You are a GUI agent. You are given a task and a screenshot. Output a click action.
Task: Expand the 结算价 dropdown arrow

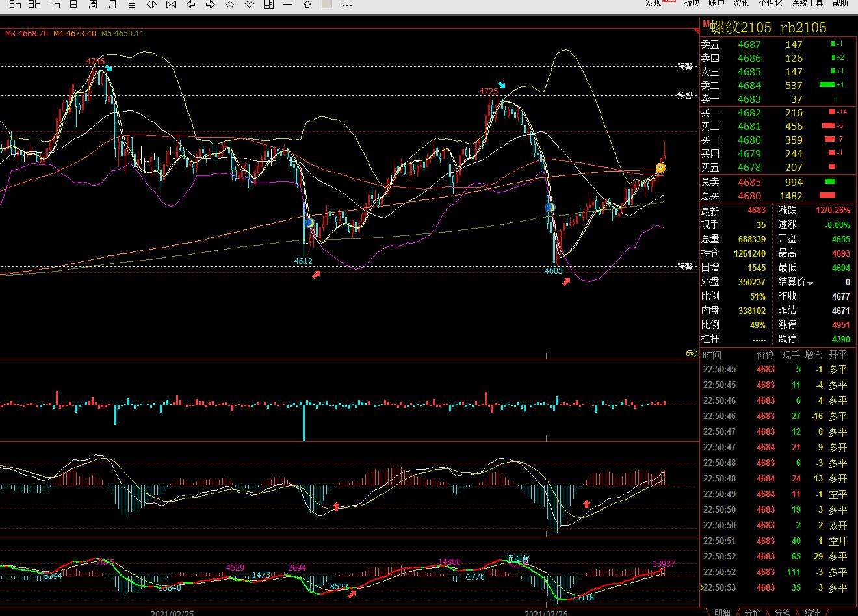pos(811,283)
